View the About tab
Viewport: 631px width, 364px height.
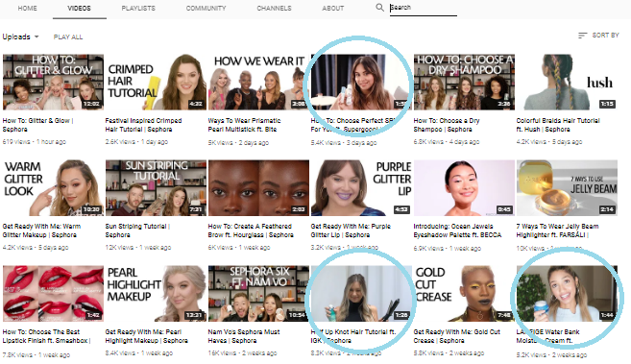tap(333, 8)
